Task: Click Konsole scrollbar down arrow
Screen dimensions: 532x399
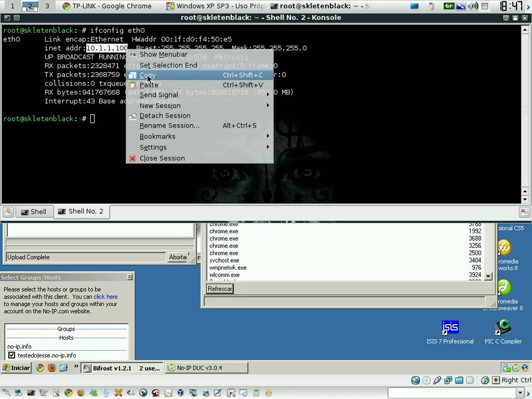Action: coord(525,199)
